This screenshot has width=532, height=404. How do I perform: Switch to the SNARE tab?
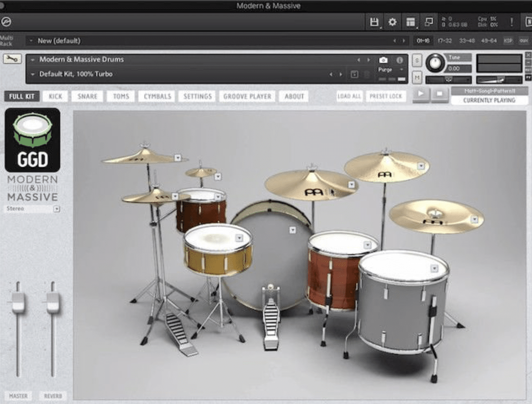pos(87,96)
